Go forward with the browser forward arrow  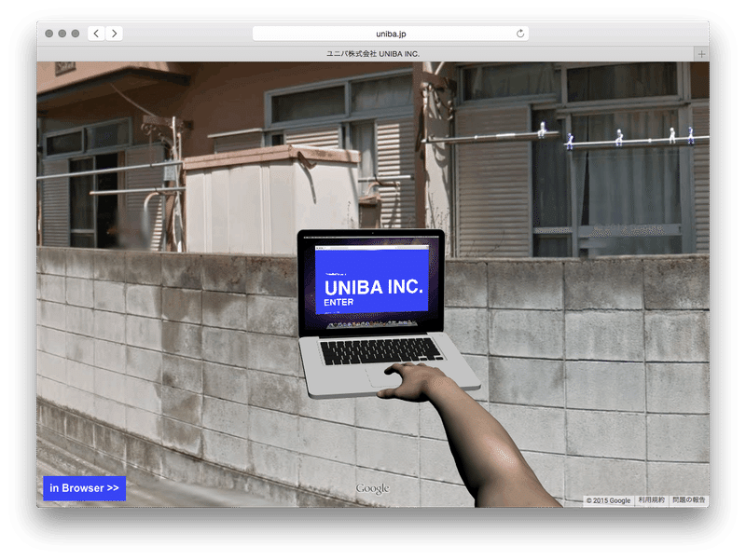pos(114,34)
